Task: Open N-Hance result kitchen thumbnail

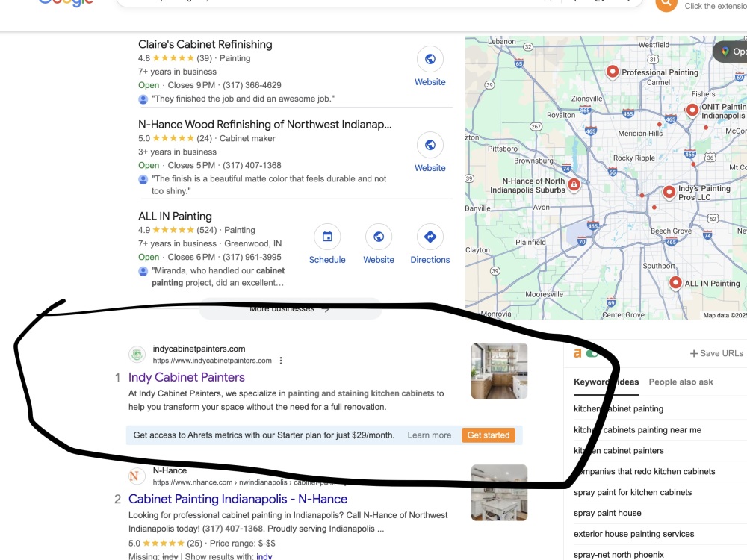Action: 499,493
